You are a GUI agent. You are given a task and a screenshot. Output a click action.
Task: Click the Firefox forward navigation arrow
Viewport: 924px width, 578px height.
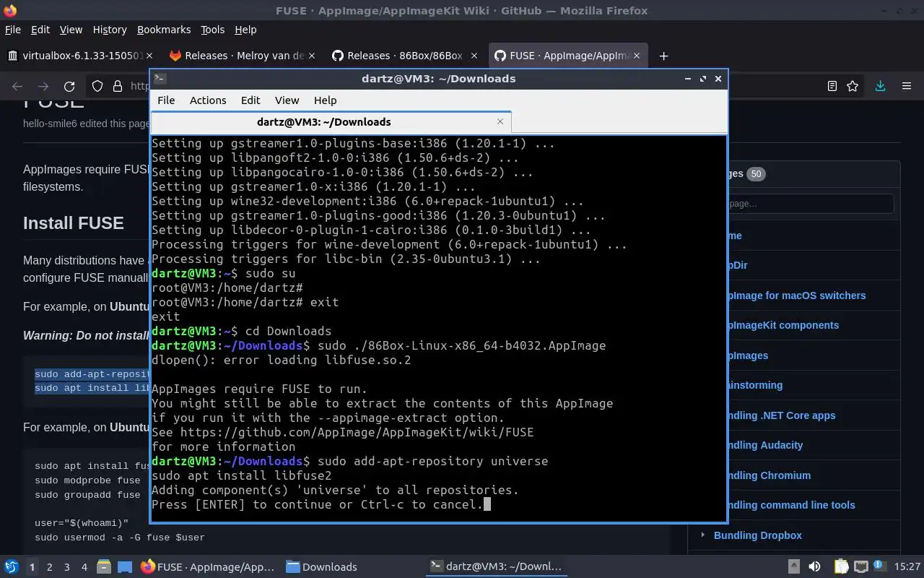click(43, 87)
